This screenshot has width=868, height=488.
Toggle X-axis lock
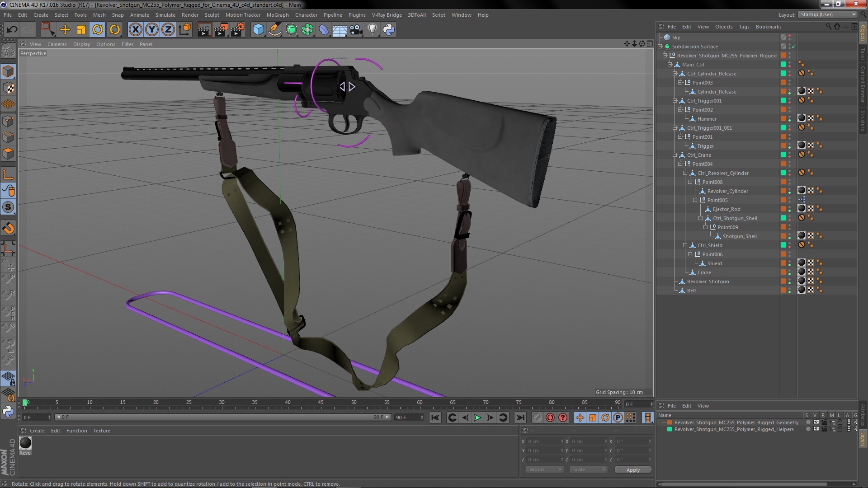click(x=135, y=30)
